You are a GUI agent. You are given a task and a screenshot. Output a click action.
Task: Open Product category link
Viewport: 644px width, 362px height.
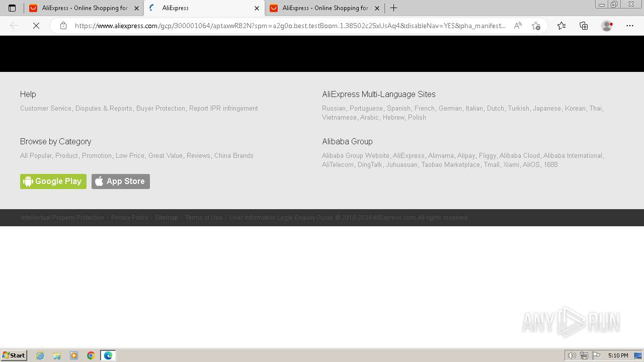click(66, 156)
